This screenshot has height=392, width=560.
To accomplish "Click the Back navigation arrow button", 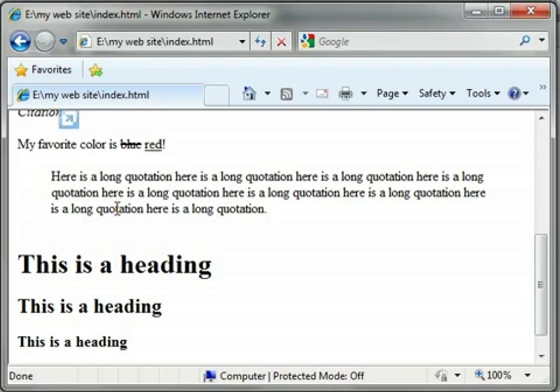I will click(x=20, y=41).
